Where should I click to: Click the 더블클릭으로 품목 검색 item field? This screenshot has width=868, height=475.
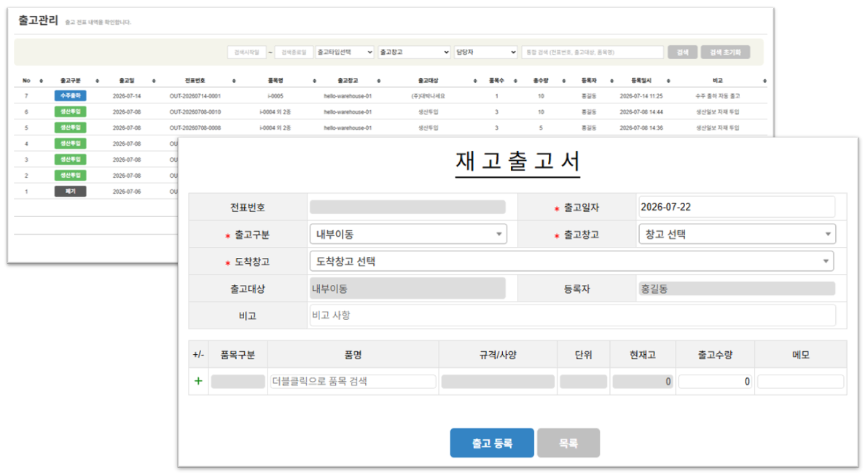tap(353, 382)
